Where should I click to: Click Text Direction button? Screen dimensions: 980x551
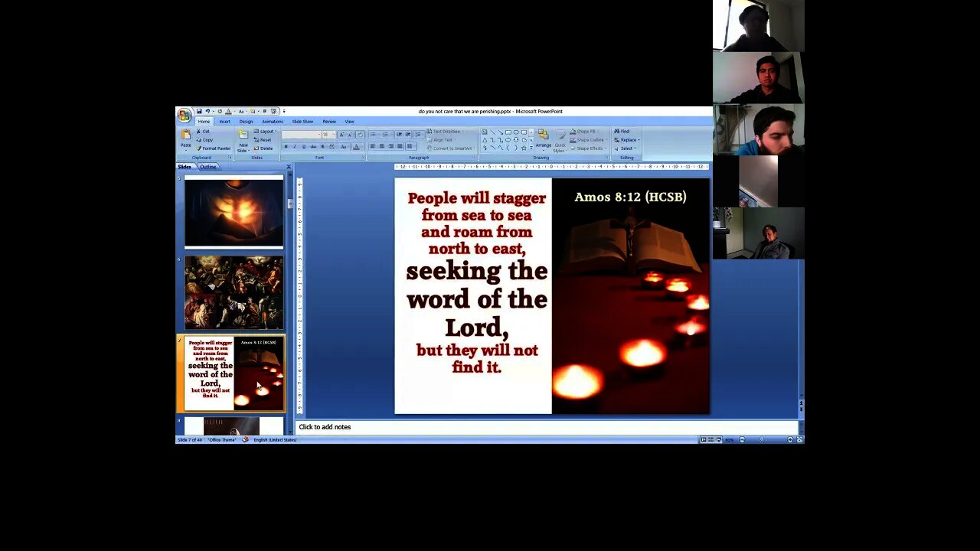click(445, 132)
